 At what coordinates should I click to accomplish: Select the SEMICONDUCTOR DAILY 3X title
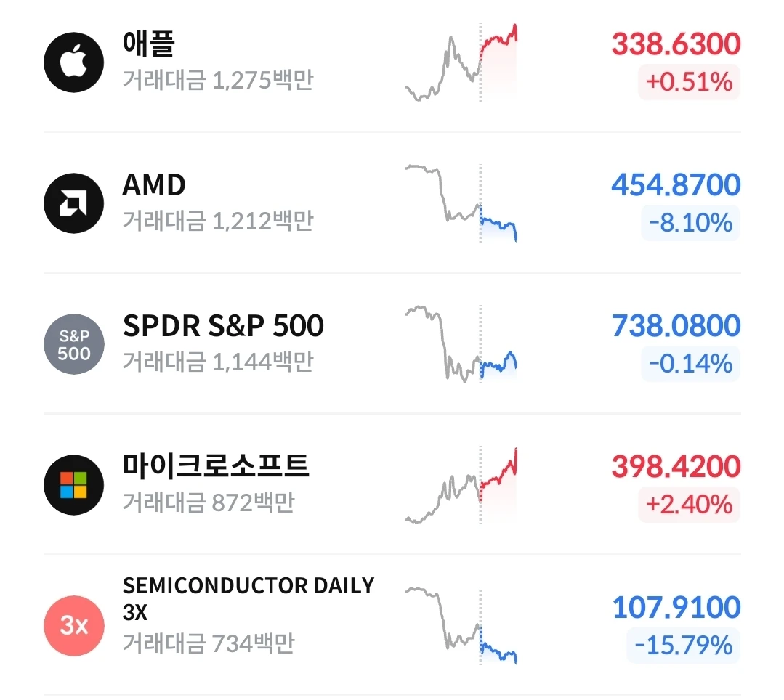[248, 598]
